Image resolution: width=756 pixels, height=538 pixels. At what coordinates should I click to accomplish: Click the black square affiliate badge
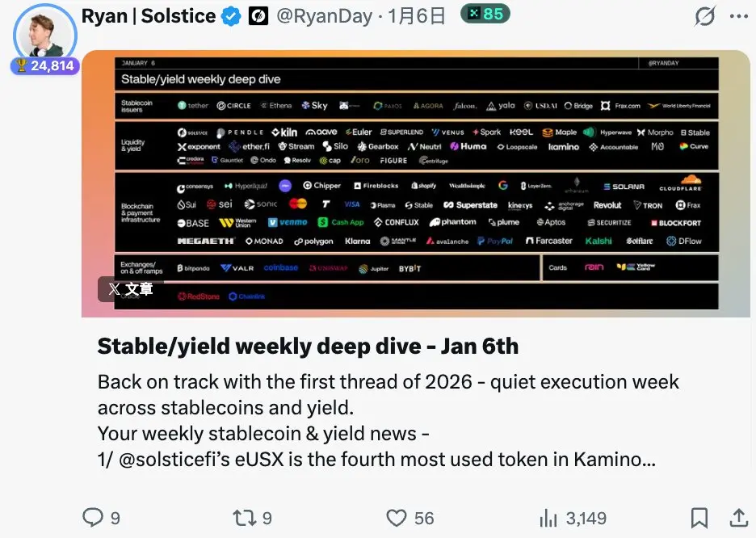pos(258,17)
